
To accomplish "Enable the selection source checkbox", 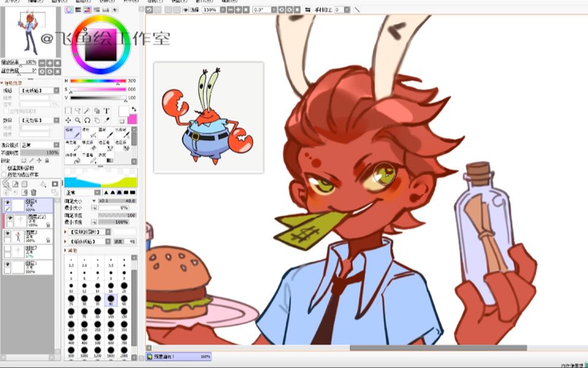I will (4, 174).
